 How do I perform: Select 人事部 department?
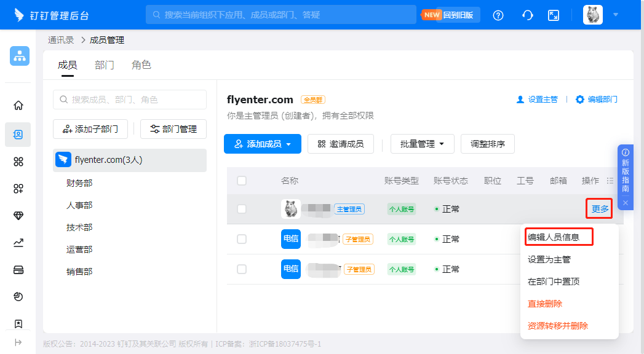point(79,205)
